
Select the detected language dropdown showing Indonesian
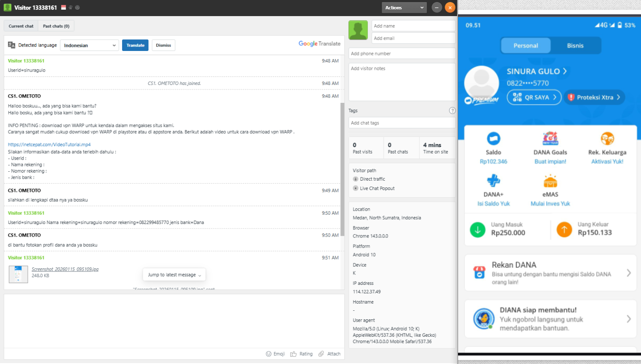(x=89, y=45)
